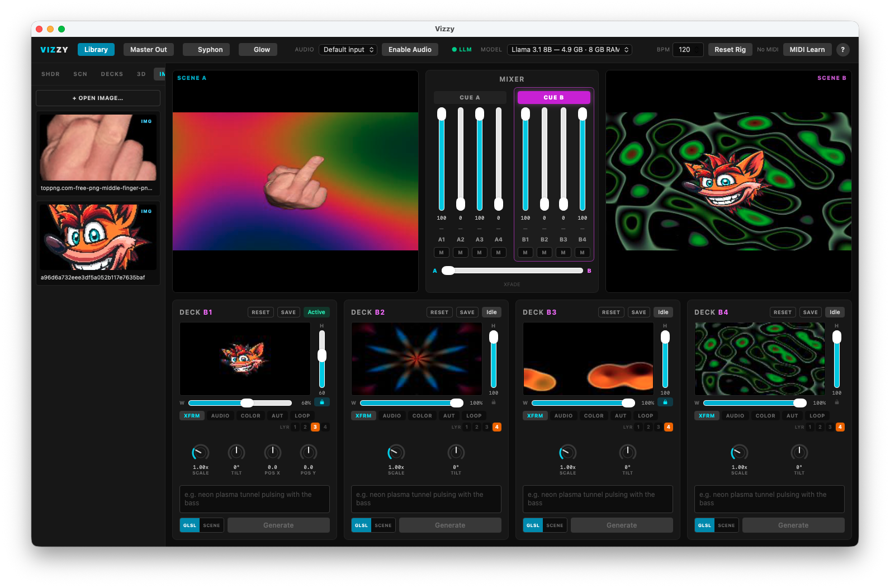Click the Scale knob on Deck B3
This screenshot has height=588, width=890.
[x=568, y=452]
